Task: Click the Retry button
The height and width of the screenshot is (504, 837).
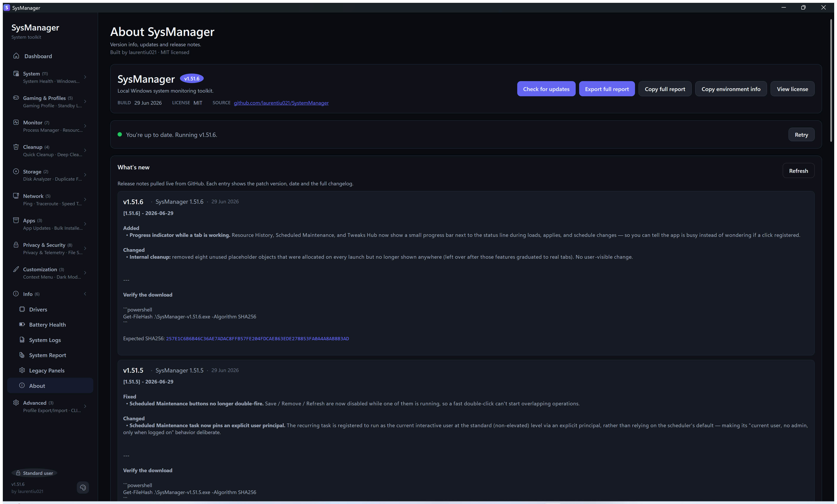Action: pyautogui.click(x=801, y=135)
